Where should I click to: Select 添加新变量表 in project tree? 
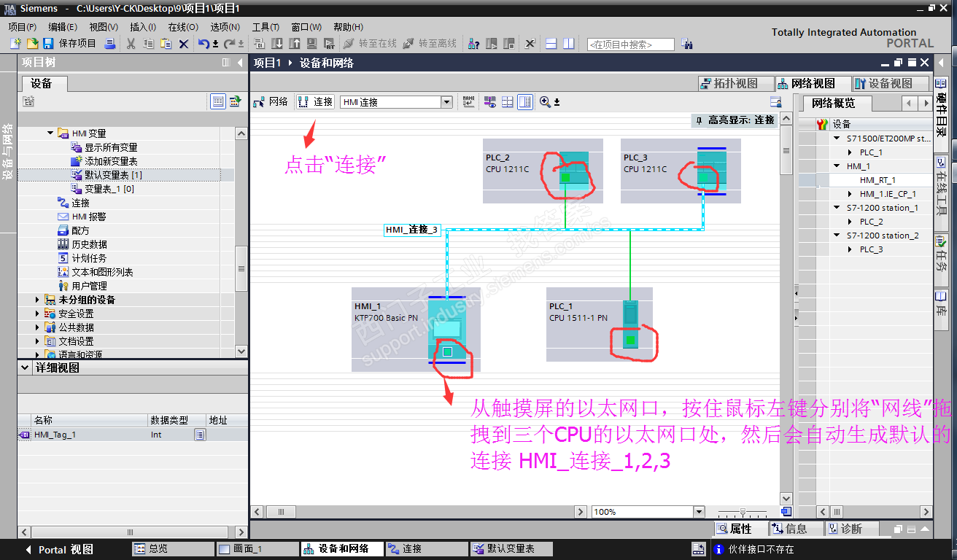pos(111,161)
